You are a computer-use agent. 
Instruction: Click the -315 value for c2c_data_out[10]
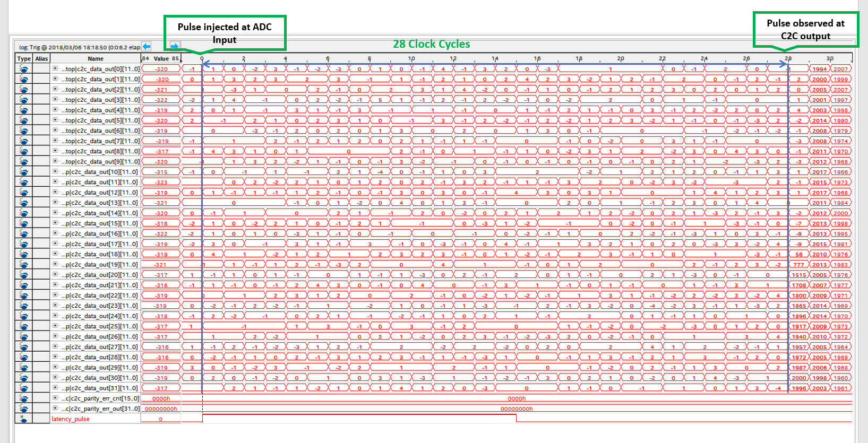click(161, 172)
